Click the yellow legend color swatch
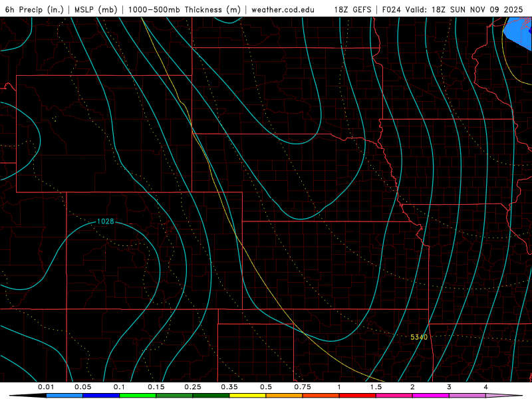Image resolution: width=532 pixels, height=399 pixels. (247, 396)
